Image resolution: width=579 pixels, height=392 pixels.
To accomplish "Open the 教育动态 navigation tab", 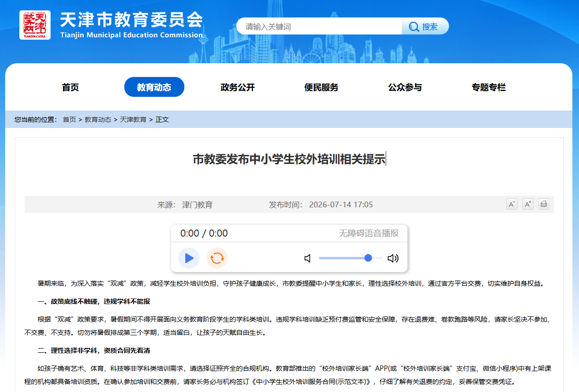I will 154,87.
